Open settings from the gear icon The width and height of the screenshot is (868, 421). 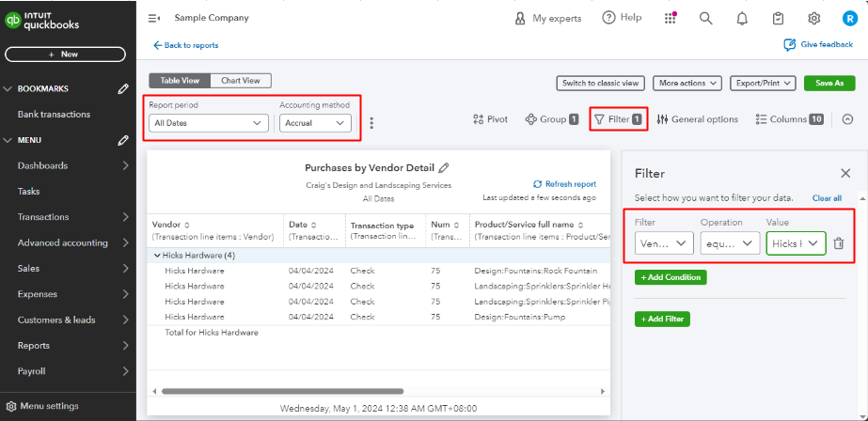point(813,18)
